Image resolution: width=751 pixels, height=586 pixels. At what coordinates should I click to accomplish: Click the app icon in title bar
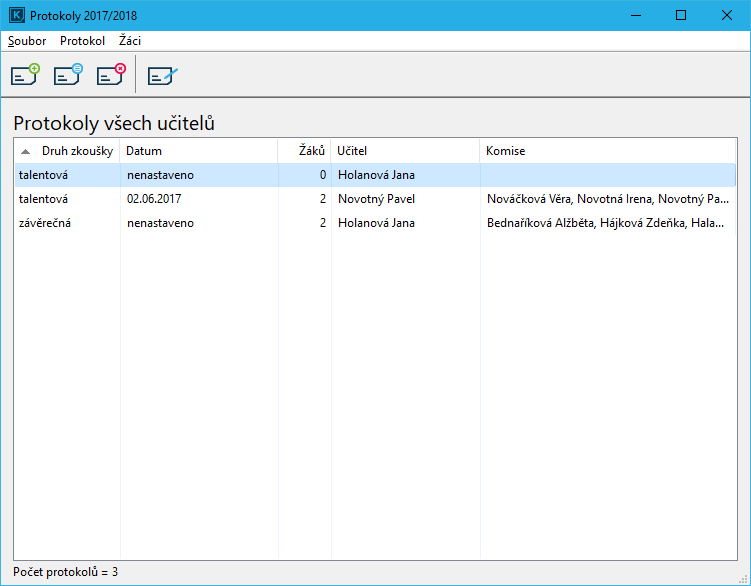click(x=15, y=16)
